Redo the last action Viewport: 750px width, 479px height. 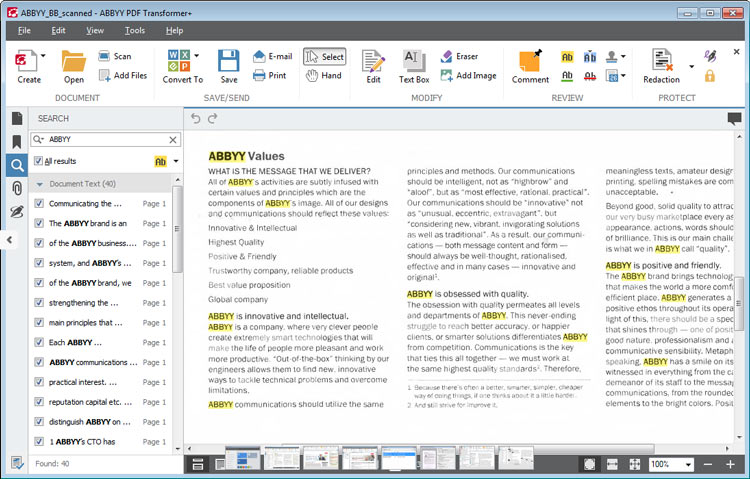213,118
